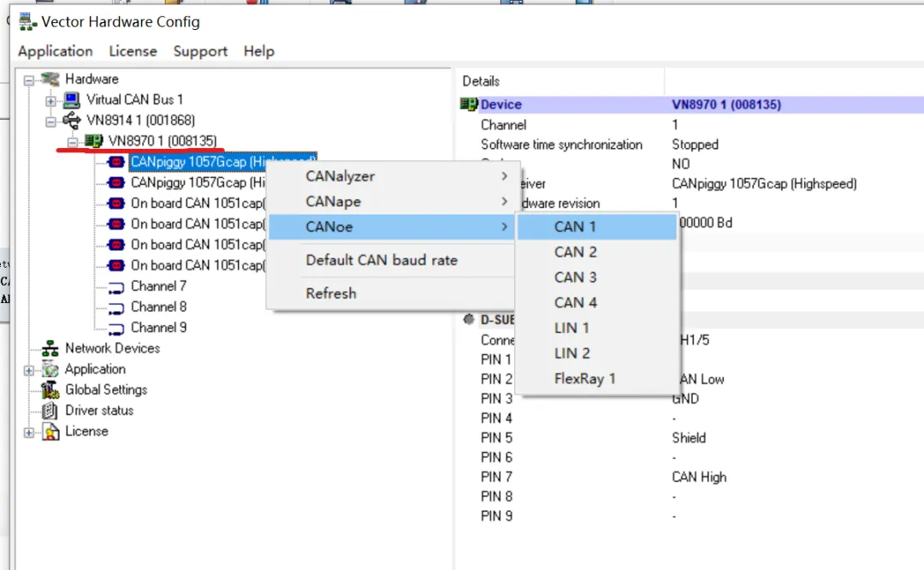The height and width of the screenshot is (570, 924).
Task: Select the Channel 9 tree item
Action: pos(158,328)
